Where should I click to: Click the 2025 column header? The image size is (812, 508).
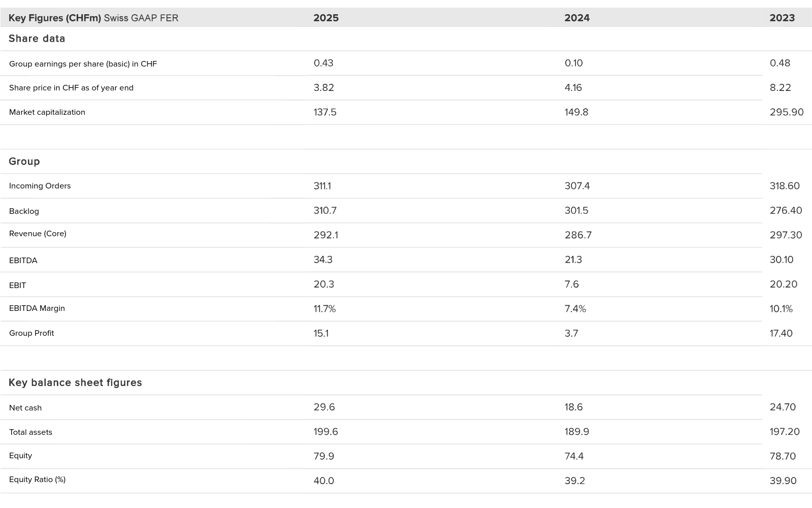click(326, 18)
